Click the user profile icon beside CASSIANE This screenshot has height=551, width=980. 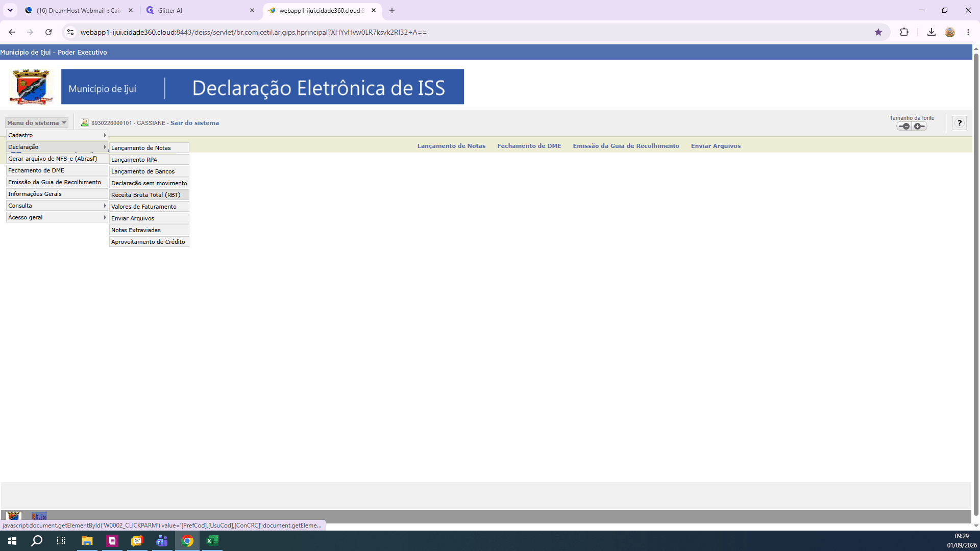point(85,123)
